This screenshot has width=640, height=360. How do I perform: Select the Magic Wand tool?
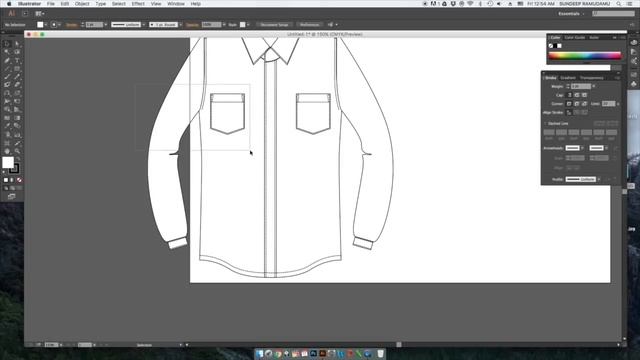point(7,52)
